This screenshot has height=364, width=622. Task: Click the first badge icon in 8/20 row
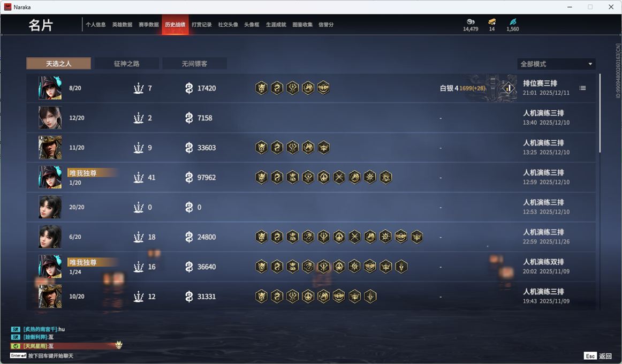click(x=261, y=88)
